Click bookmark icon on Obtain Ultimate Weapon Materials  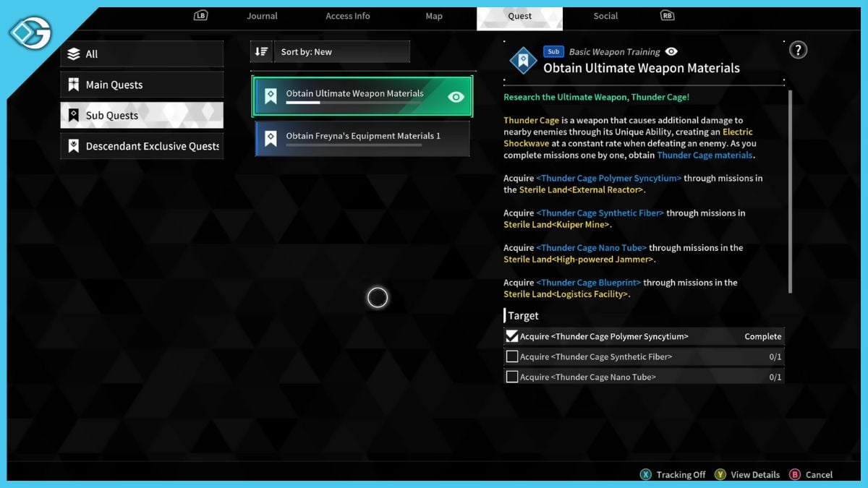271,96
